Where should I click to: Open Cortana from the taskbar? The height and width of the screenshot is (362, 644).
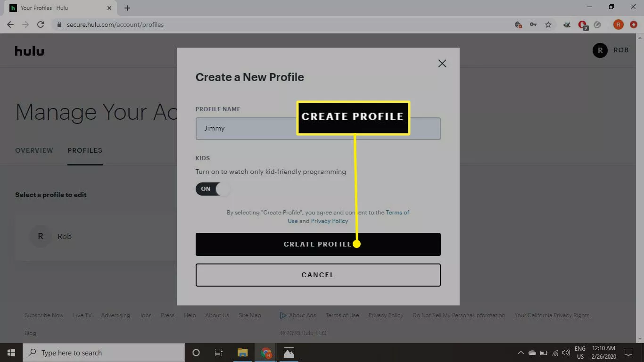196,353
